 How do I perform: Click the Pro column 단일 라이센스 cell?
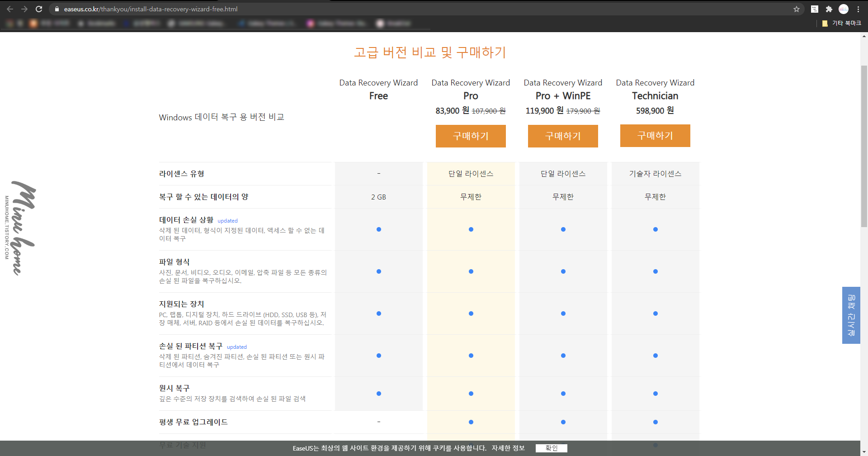pos(471,174)
